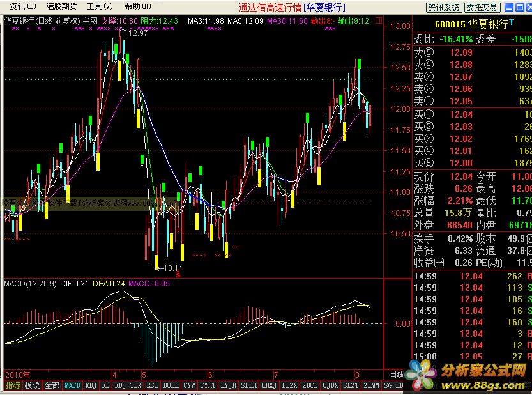Switch to the BDZX indicator tab
532x395 pixels.
[x=289, y=385]
